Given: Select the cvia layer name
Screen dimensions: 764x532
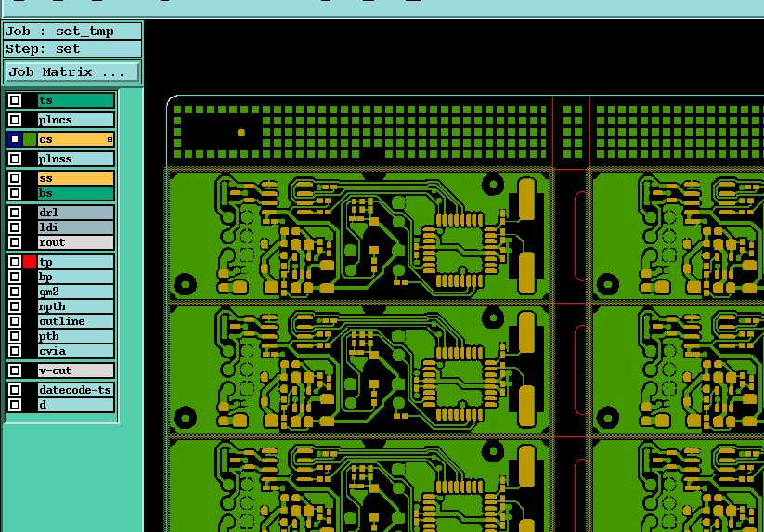Looking at the screenshot, I should [x=76, y=351].
